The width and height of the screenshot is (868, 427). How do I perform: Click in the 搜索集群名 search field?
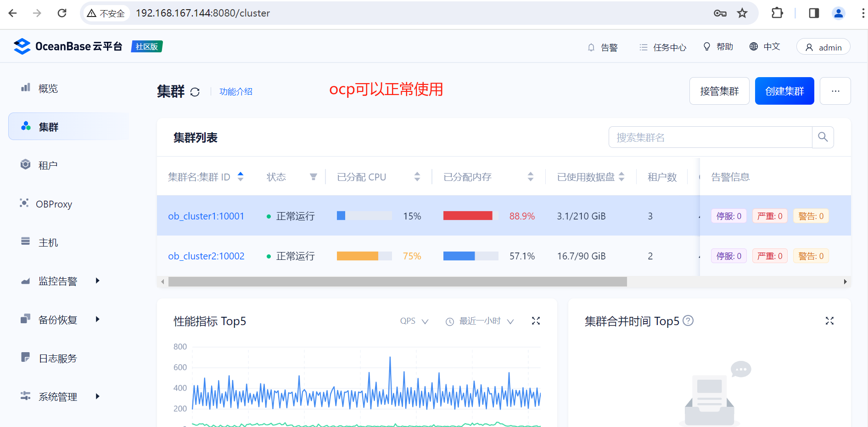[711, 137]
